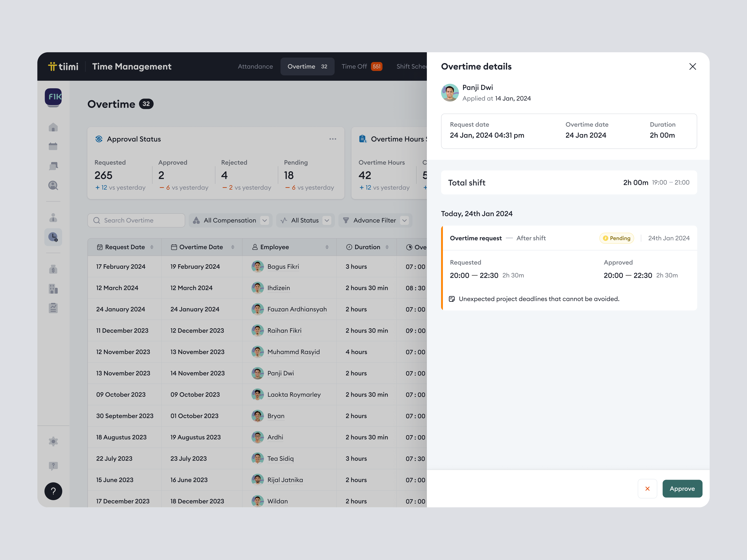747x560 pixels.
Task: Expand the Advance Filter dropdown
Action: point(375,220)
